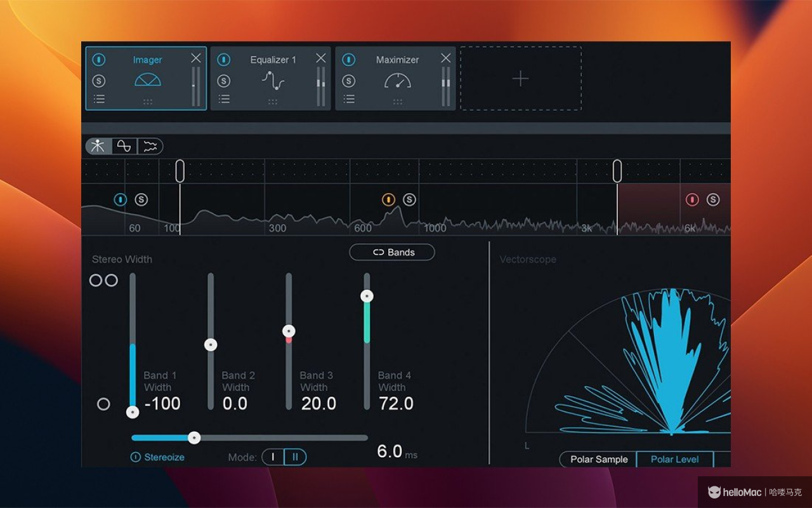Add a new module slot
This screenshot has width=812, height=508.
521,78
